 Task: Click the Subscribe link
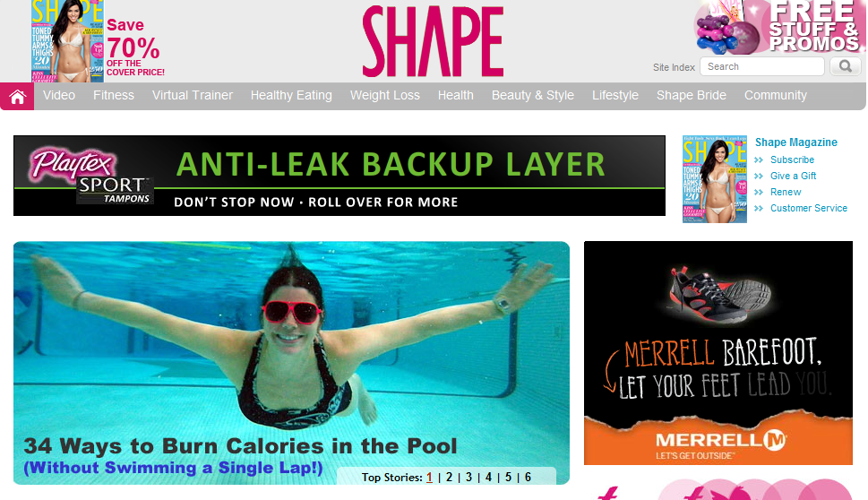(792, 159)
